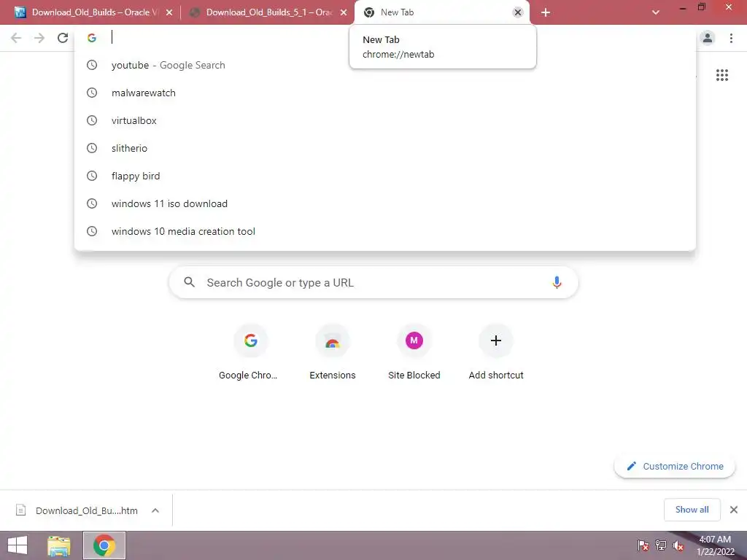Image resolution: width=747 pixels, height=560 pixels.
Task: Dismiss the downloads bar with X
Action: click(734, 510)
